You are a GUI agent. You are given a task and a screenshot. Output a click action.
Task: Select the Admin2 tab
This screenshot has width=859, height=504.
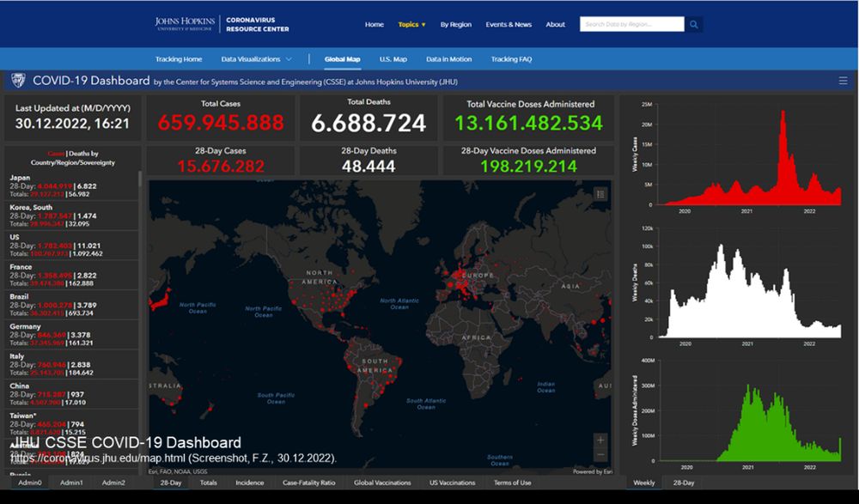pos(113,483)
